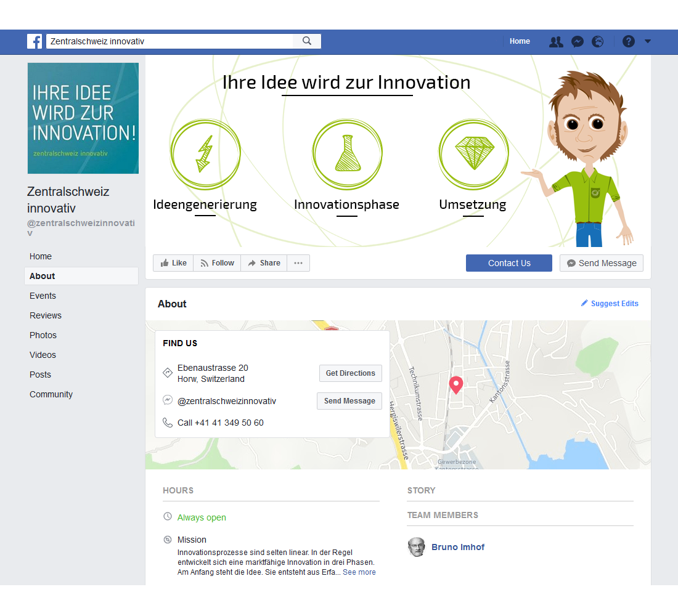678x616 pixels.
Task: Click the cover photo heading Ihre Idee wird zur Innovation
Action: tap(346, 83)
